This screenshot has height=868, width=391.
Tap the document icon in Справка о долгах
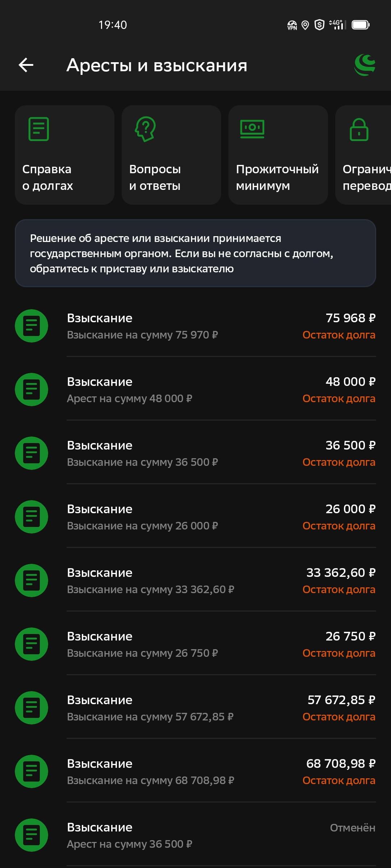click(39, 129)
